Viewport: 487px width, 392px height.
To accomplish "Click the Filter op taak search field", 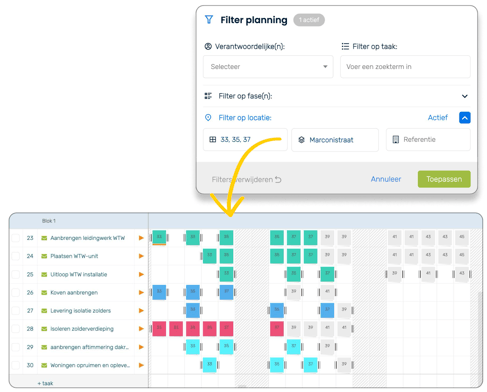I will [x=405, y=67].
